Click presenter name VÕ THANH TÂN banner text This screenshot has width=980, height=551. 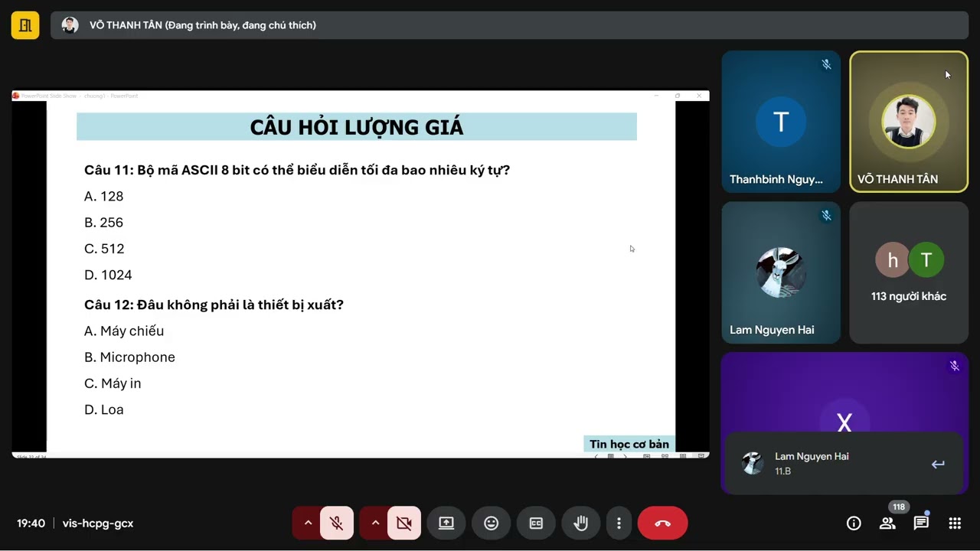tap(202, 25)
